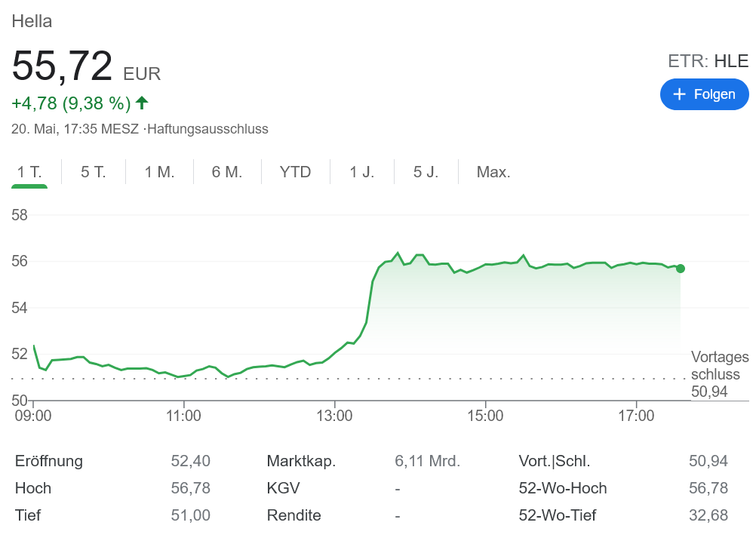Click the Vortagesschluss 50,94 chart label
Image resolution: width=756 pixels, height=547 pixels.
719,374
